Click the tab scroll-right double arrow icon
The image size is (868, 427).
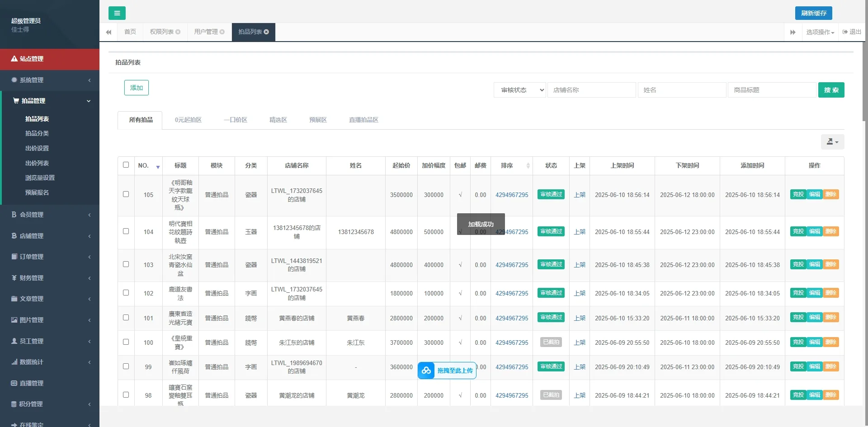(x=793, y=32)
